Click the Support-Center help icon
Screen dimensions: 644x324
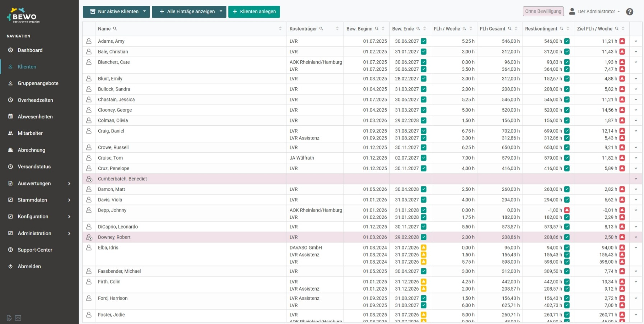click(10, 250)
